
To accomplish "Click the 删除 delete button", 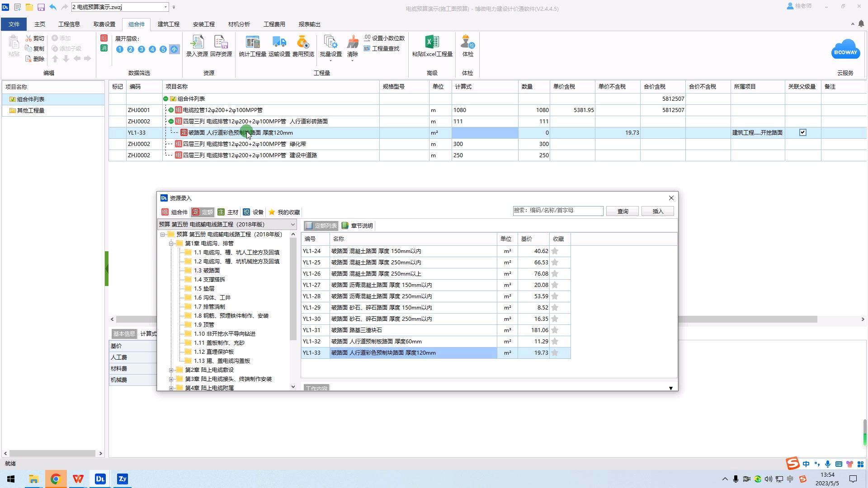I will point(35,59).
